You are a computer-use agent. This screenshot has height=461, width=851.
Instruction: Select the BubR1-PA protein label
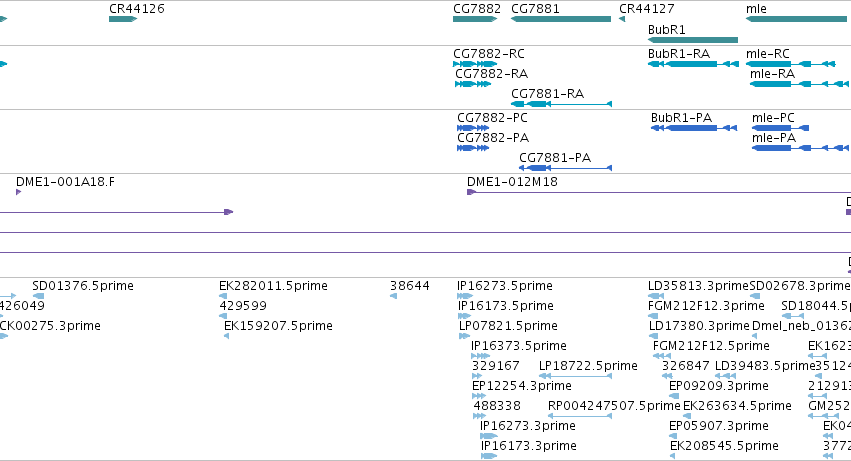[x=681, y=118]
